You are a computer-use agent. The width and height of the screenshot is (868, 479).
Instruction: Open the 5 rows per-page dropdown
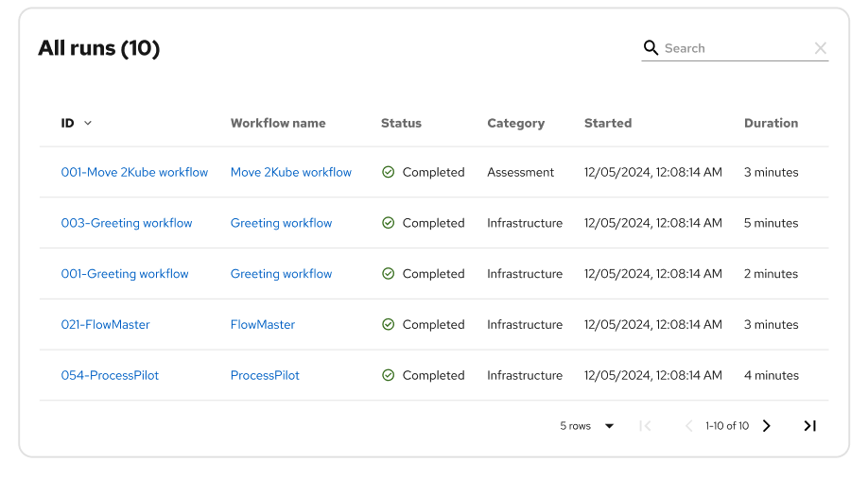[x=586, y=426]
